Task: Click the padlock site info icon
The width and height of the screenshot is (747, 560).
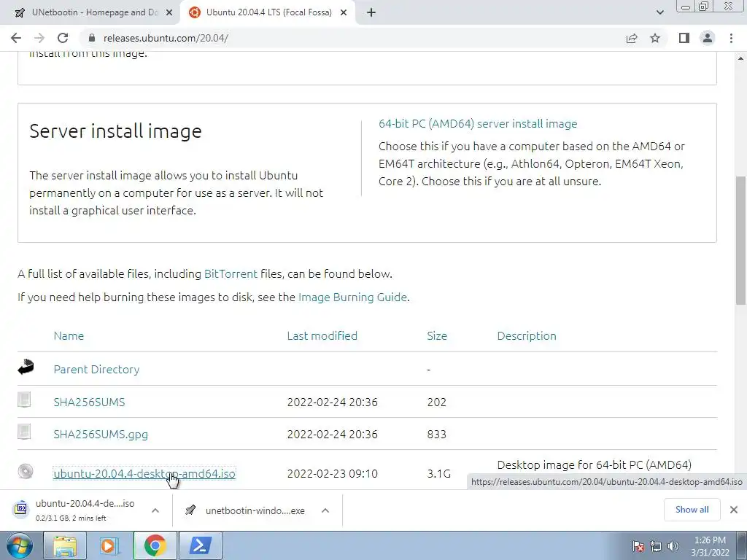Action: pos(92,38)
